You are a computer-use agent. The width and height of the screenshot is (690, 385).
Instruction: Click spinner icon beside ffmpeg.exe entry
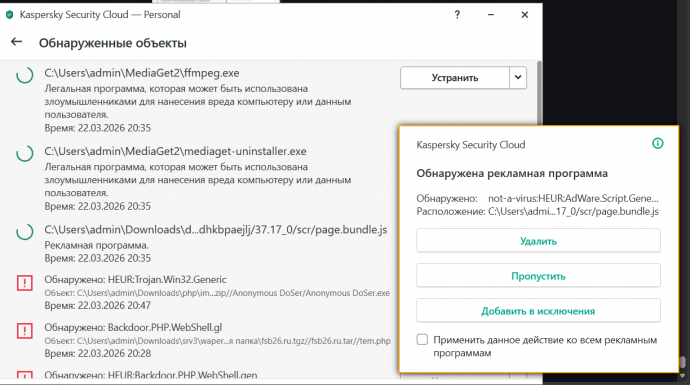(x=25, y=75)
